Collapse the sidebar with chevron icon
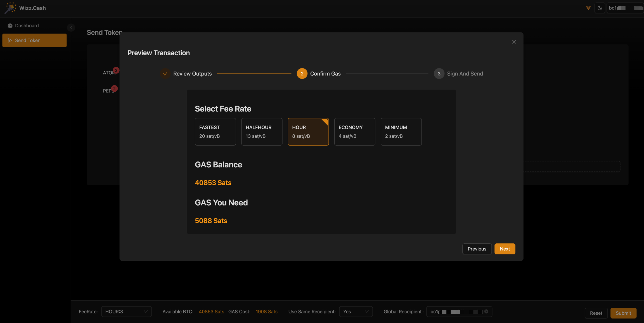The height and width of the screenshot is (323, 644). pos(71,28)
